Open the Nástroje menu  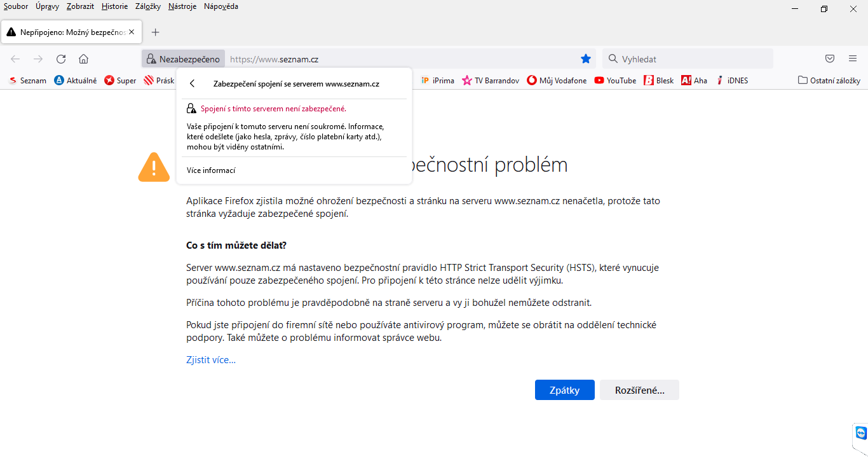[182, 6]
